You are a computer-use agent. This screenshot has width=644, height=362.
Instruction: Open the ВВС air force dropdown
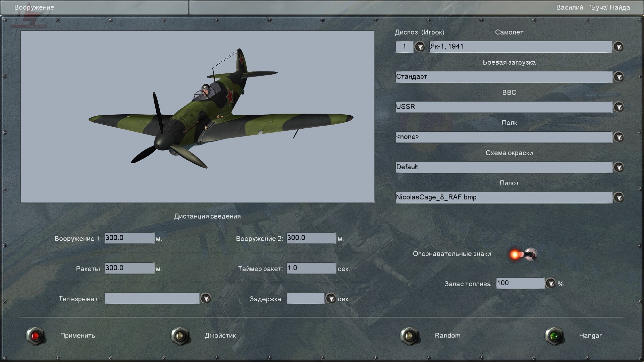coord(619,107)
